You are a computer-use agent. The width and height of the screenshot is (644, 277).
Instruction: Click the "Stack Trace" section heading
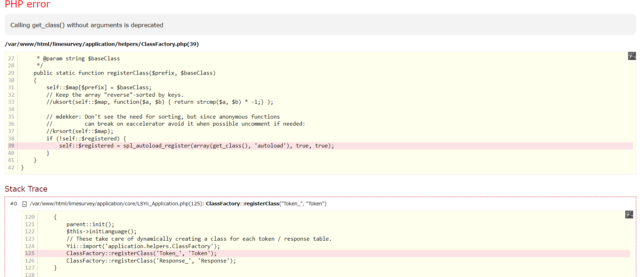[x=26, y=189]
